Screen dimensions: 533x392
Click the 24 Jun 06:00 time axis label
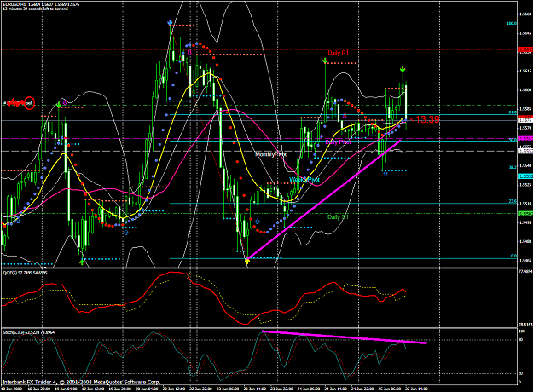tap(309, 389)
